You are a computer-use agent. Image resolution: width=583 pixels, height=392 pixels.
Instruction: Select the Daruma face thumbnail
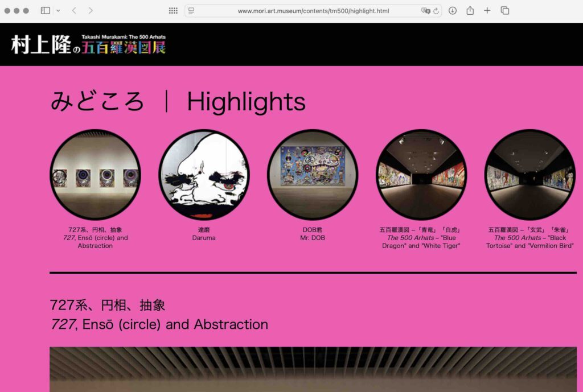coord(204,175)
